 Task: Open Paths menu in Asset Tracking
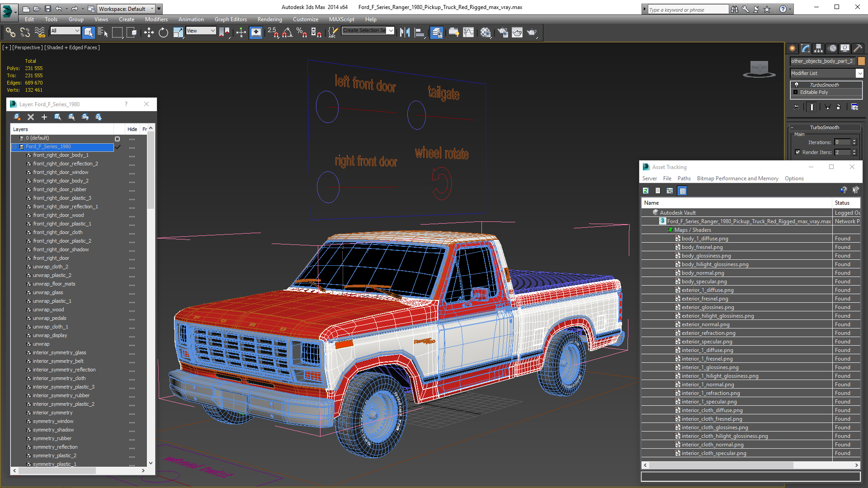(684, 178)
